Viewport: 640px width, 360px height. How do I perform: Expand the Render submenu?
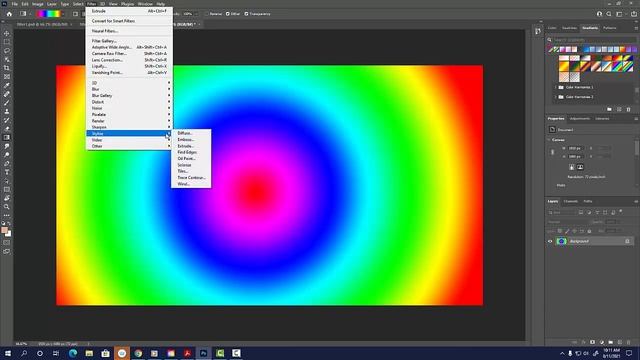(x=129, y=121)
